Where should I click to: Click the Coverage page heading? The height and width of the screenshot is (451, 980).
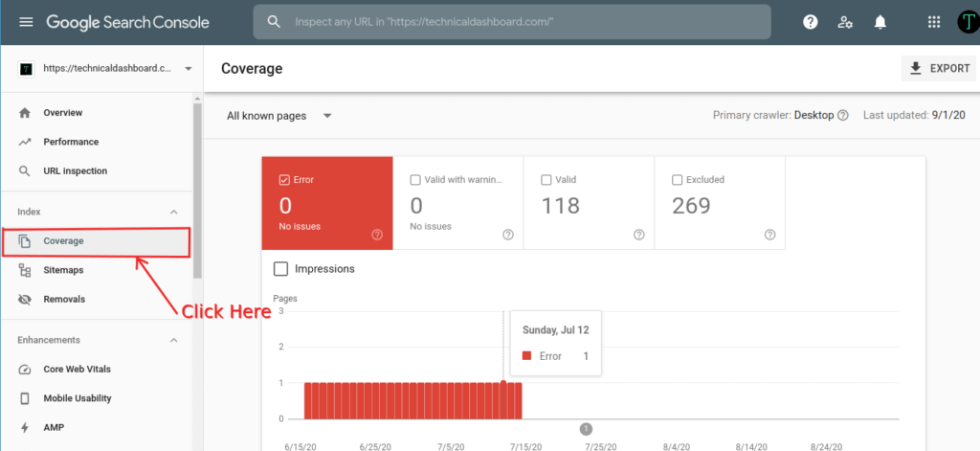click(x=252, y=69)
